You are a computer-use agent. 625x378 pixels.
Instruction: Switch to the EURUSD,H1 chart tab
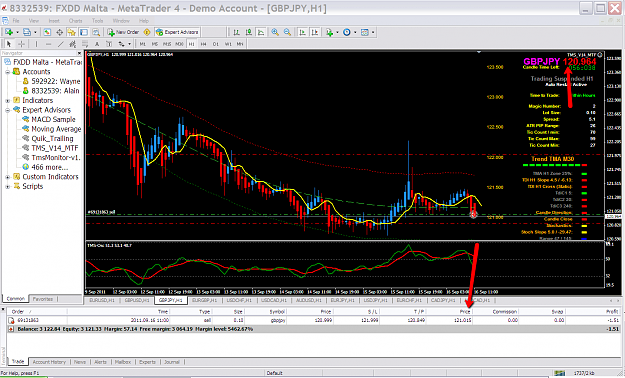[102, 300]
